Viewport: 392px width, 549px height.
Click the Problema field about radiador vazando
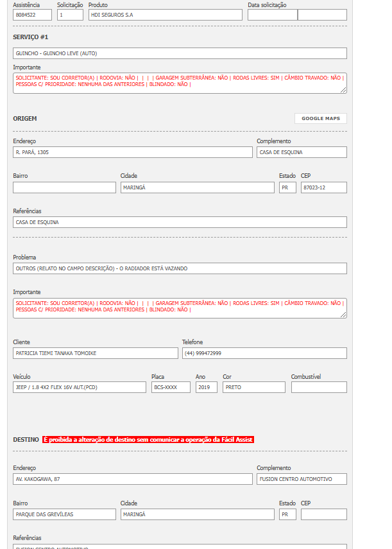coord(180,268)
